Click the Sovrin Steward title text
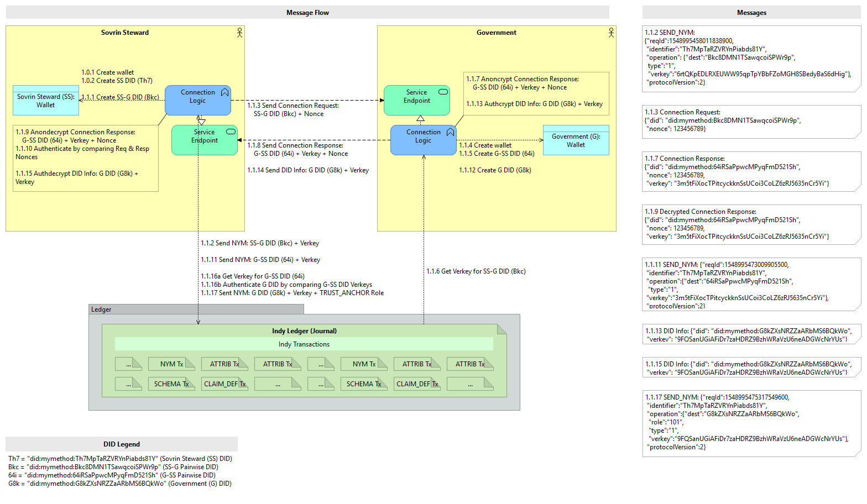 (x=125, y=33)
